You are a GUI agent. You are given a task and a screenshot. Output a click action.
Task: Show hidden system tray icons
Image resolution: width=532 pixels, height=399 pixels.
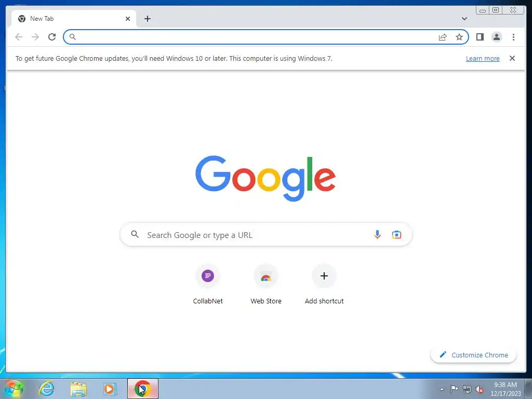click(442, 389)
